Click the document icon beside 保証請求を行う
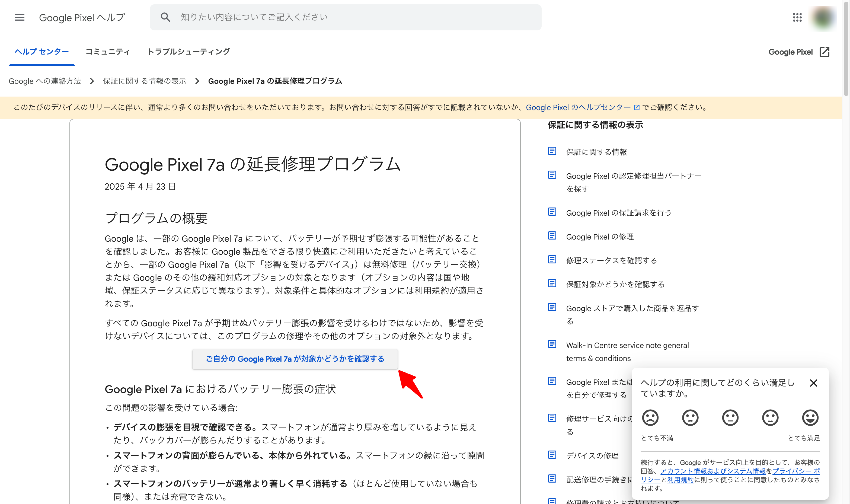Image resolution: width=850 pixels, height=504 pixels. (552, 212)
